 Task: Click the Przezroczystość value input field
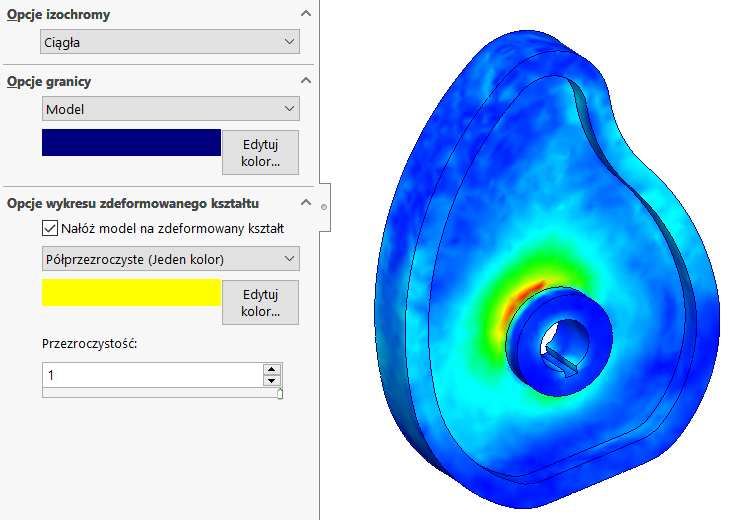point(150,375)
